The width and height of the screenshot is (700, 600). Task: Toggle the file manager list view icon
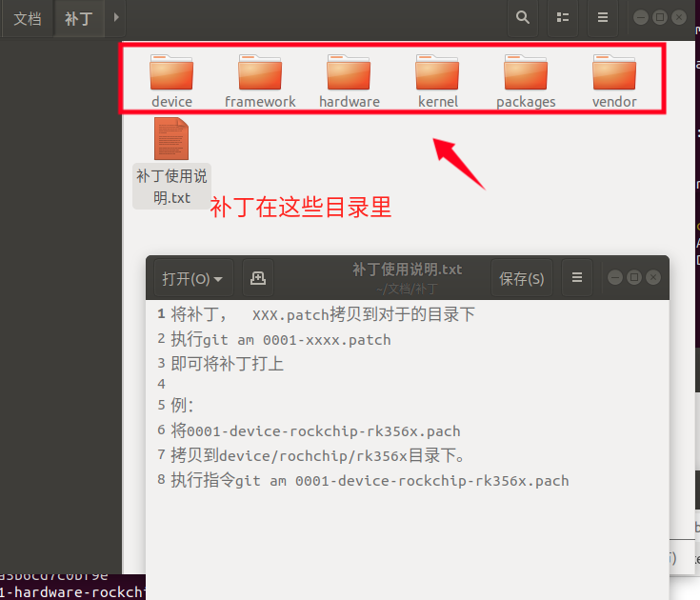[x=563, y=18]
